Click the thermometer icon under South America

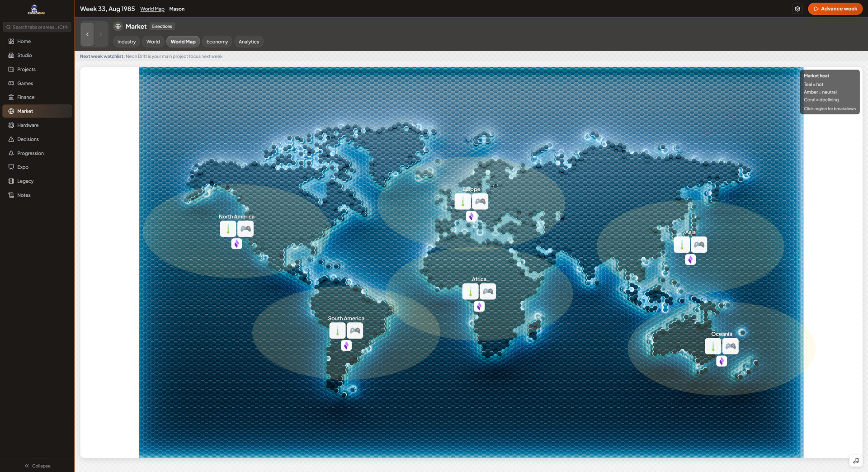pyautogui.click(x=337, y=331)
